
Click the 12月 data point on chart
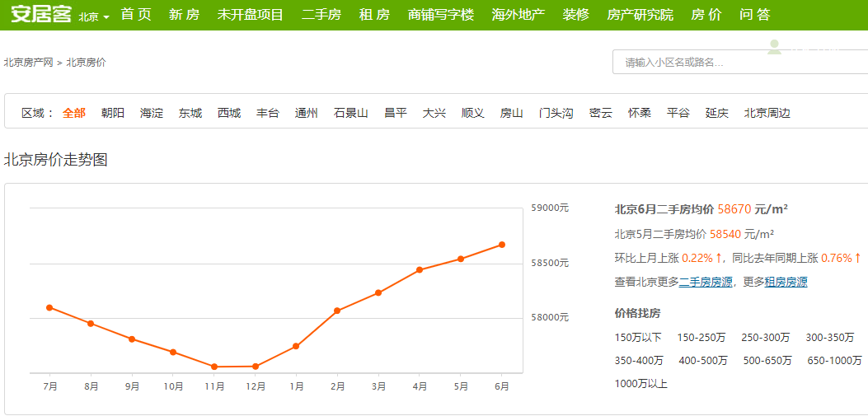(x=256, y=367)
